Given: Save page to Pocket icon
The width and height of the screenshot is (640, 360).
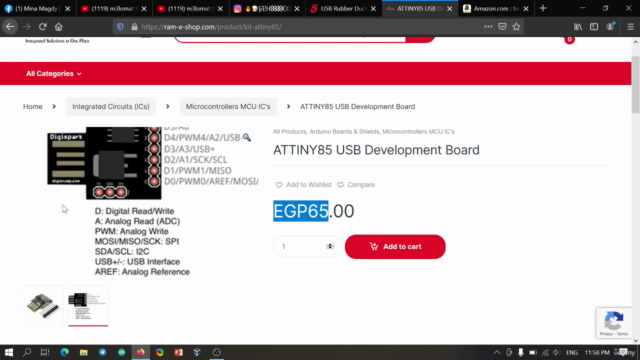Looking at the screenshot, I should tap(502, 27).
